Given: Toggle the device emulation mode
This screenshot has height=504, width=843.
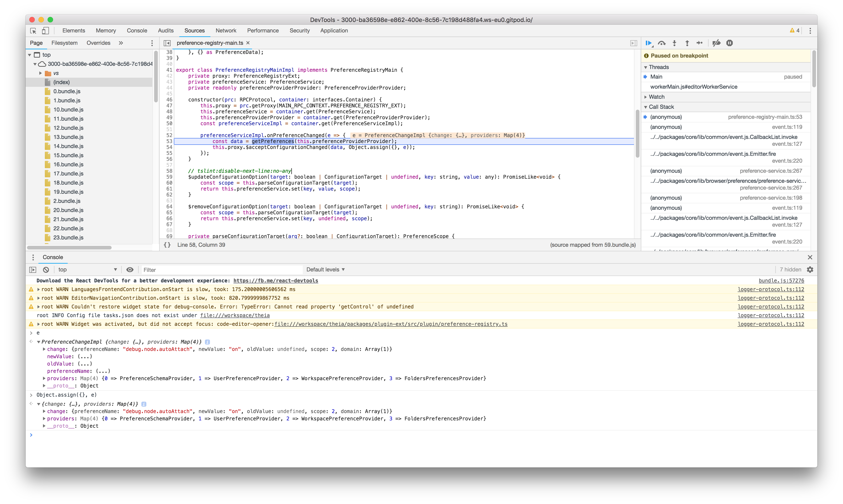Looking at the screenshot, I should 45,31.
